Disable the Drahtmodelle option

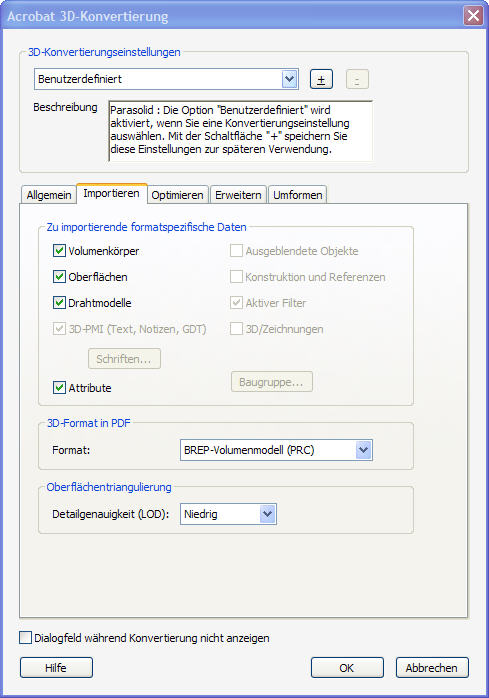59,303
